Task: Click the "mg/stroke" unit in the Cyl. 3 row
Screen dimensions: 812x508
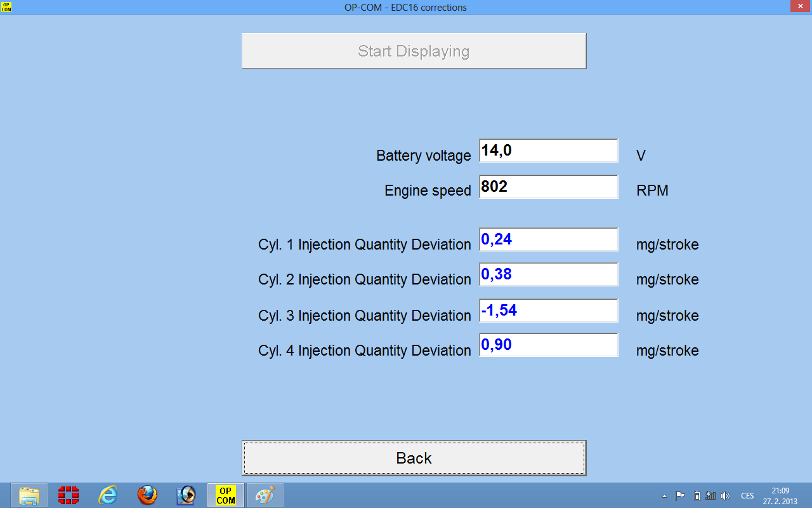Action: point(667,316)
